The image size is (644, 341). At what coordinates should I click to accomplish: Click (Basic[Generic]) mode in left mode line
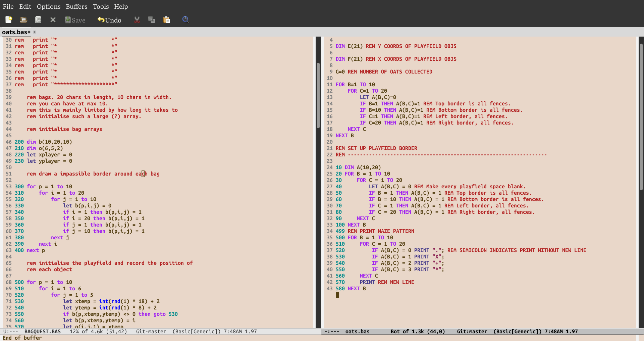(197, 332)
